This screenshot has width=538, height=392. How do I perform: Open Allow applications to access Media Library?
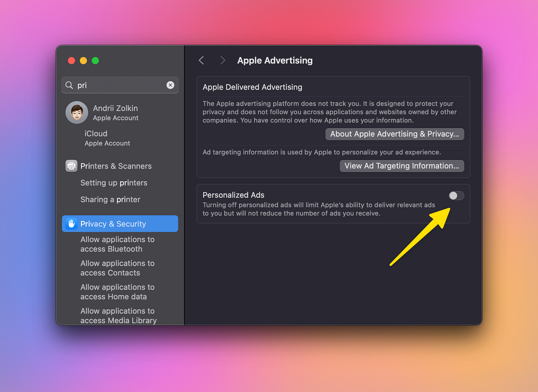tap(118, 316)
